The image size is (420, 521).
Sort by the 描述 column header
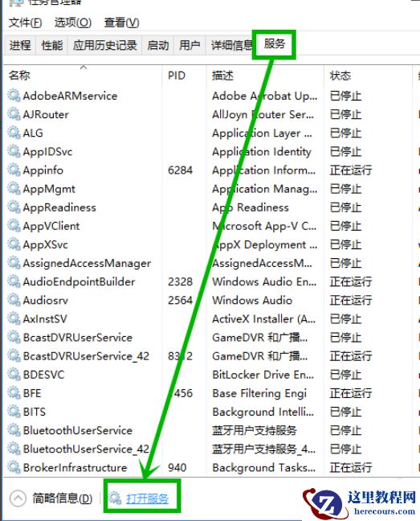[x=222, y=76]
